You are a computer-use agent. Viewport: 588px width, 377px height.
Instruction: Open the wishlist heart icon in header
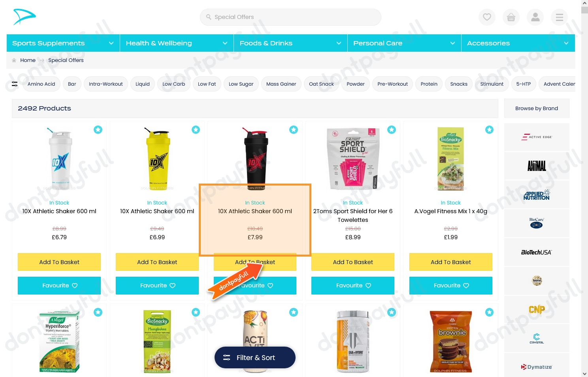tap(487, 17)
